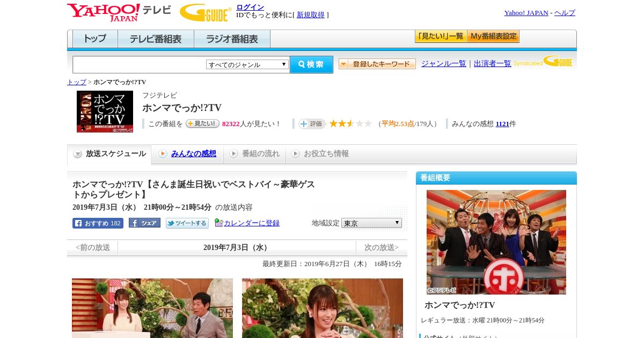Click the 2019年7月3日(水) date bar text
Viewport: 644px width, 338px height.
click(237, 247)
